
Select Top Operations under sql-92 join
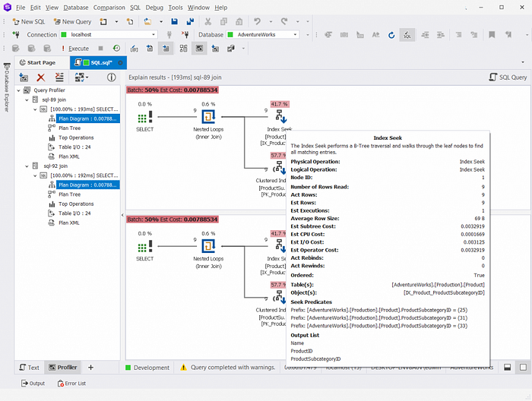pos(76,204)
